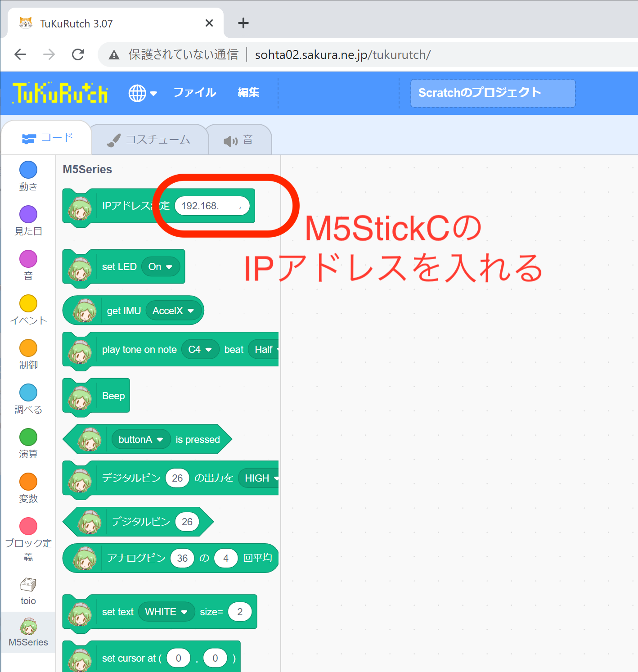The width and height of the screenshot is (638, 672).
Task: Open the get IMU AccelX dropdown
Action: point(173,311)
